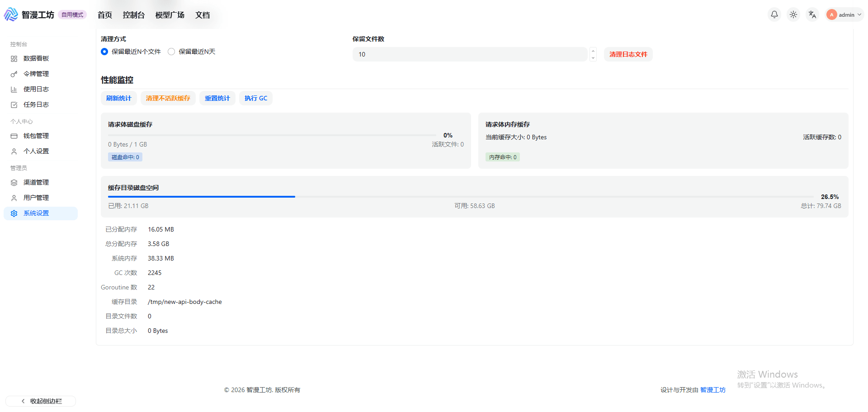Open the 控制台 nav item
This screenshot has width=868, height=412.
pyautogui.click(x=134, y=15)
